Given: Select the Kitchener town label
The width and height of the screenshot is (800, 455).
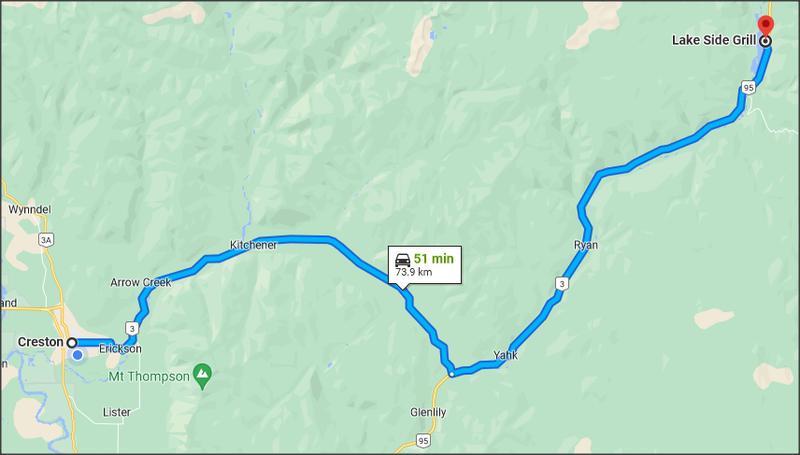Looking at the screenshot, I should (254, 245).
